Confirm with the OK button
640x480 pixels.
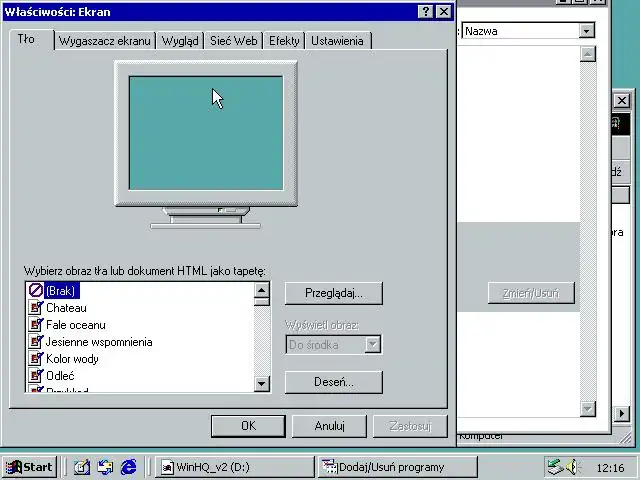[248, 426]
